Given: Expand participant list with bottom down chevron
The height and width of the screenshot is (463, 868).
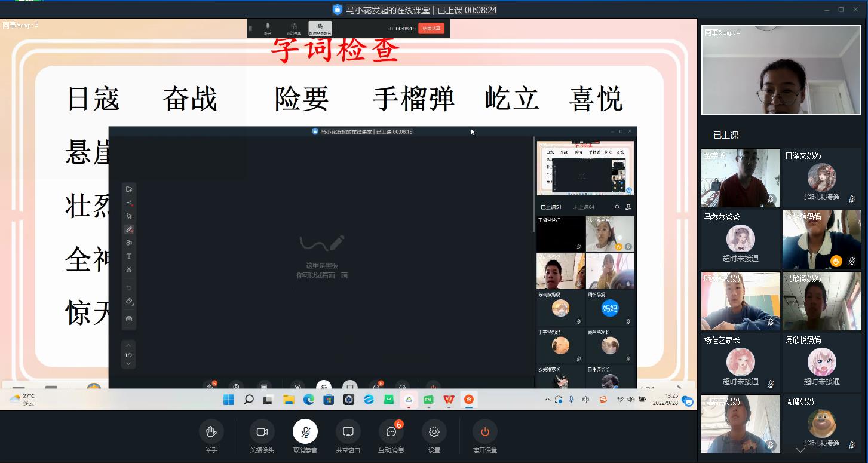Looking at the screenshot, I should tap(800, 450).
